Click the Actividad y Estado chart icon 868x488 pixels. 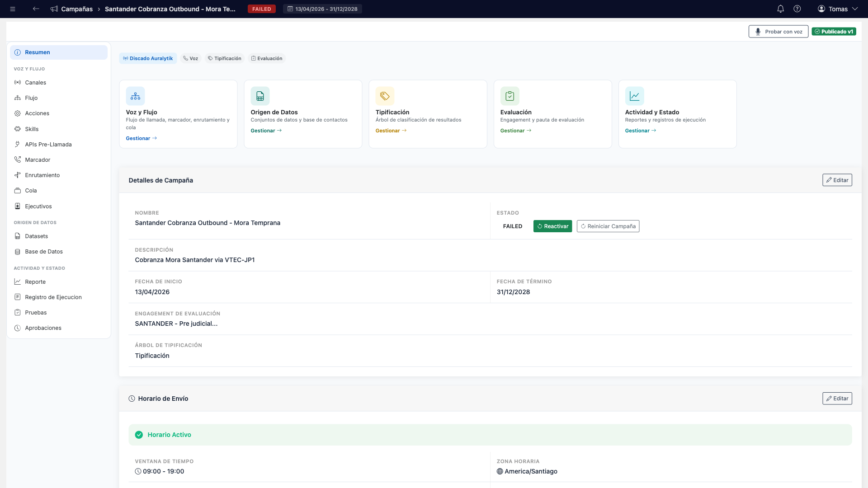tap(634, 96)
